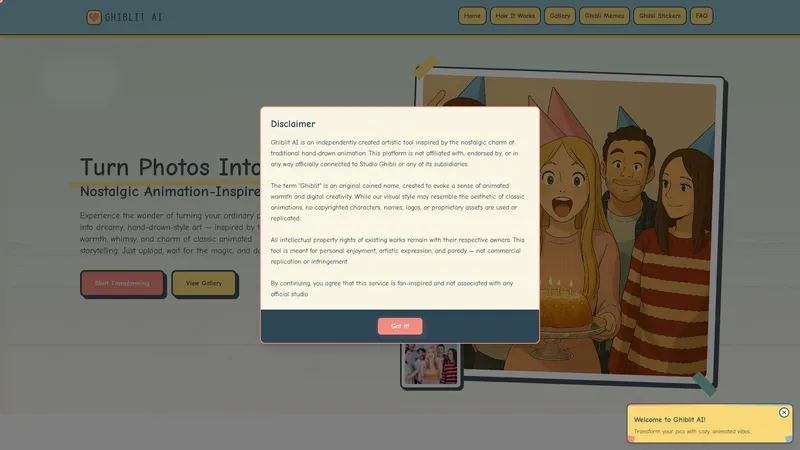Screen dimensions: 800x450
Task: Select the small original photo thumbnail
Action: 431,364
